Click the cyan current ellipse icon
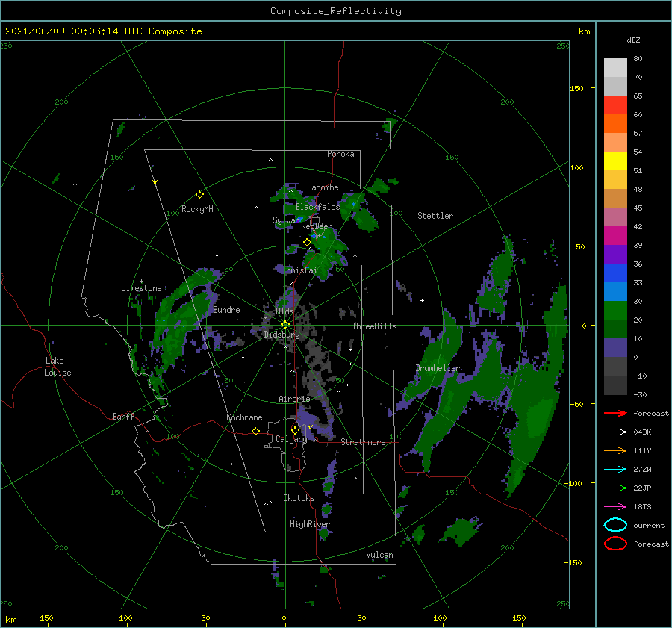672x628 pixels. 615,525
